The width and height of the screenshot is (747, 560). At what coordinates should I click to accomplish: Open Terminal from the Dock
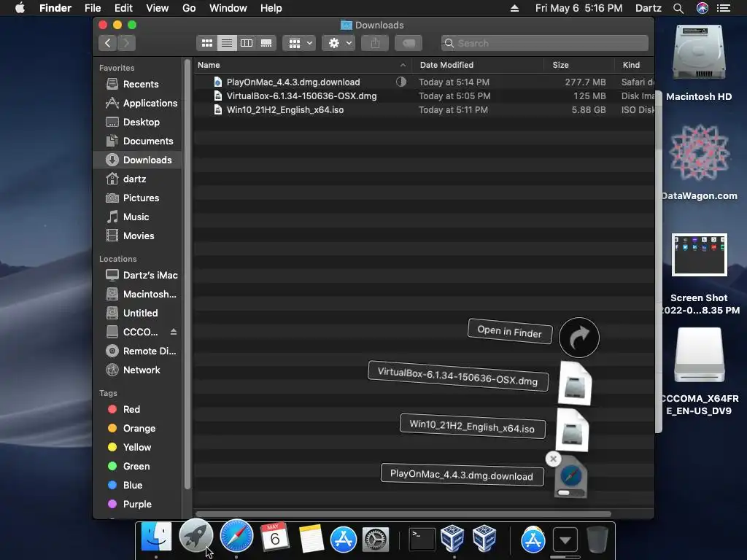pyautogui.click(x=422, y=540)
